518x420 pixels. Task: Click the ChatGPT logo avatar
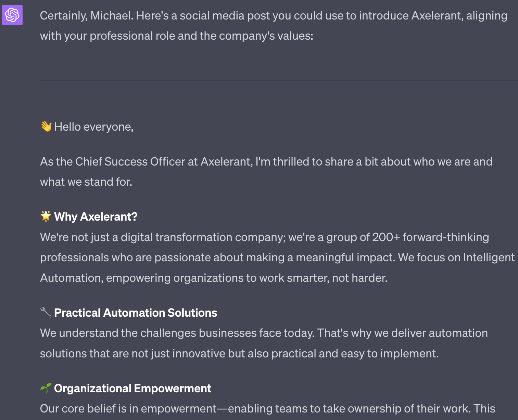click(x=12, y=15)
